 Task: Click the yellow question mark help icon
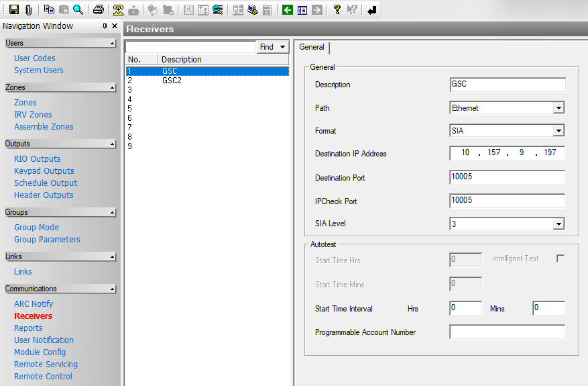[x=337, y=10]
